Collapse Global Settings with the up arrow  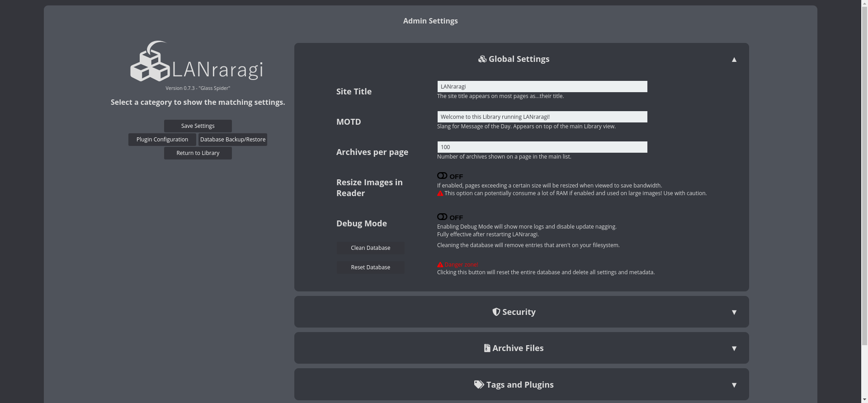(x=734, y=60)
